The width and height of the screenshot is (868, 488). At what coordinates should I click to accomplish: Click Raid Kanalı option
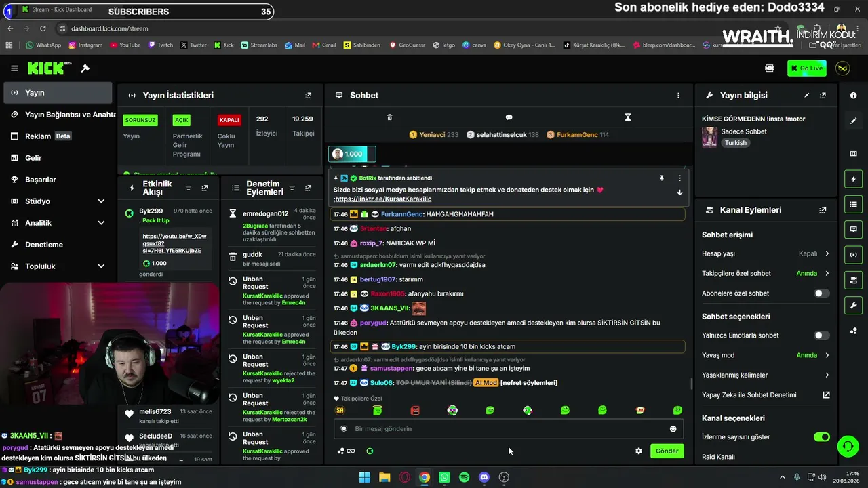[x=718, y=457]
